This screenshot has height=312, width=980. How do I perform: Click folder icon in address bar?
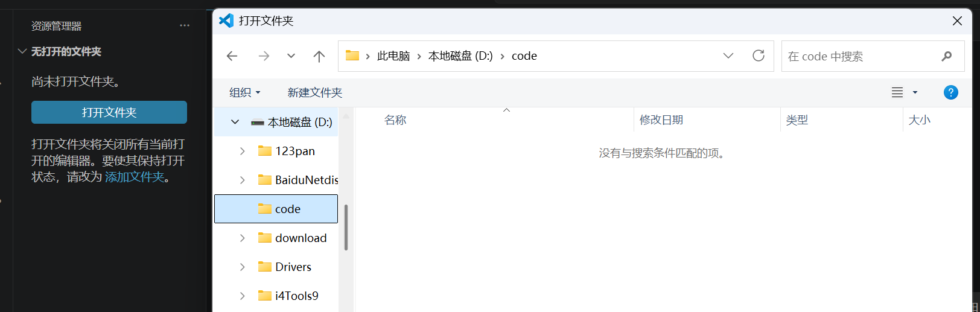coord(352,56)
